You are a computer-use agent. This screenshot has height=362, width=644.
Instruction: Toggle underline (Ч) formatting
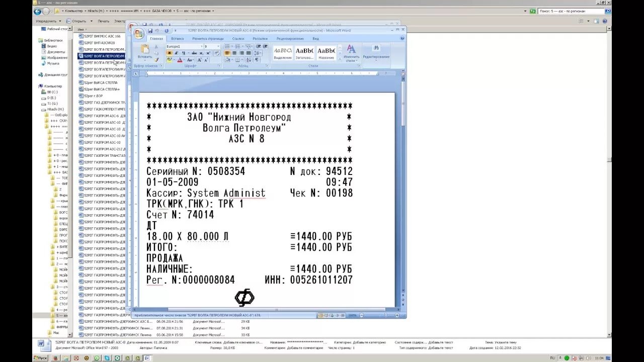[184, 53]
